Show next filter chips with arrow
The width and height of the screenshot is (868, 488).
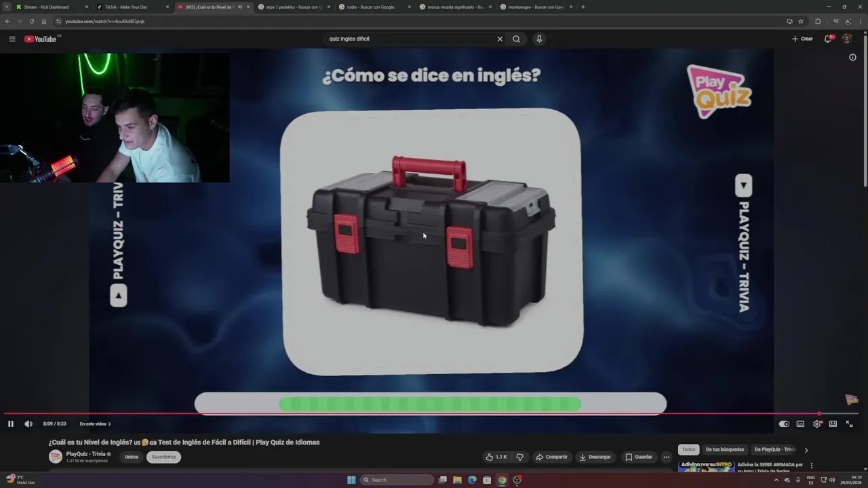pyautogui.click(x=806, y=449)
